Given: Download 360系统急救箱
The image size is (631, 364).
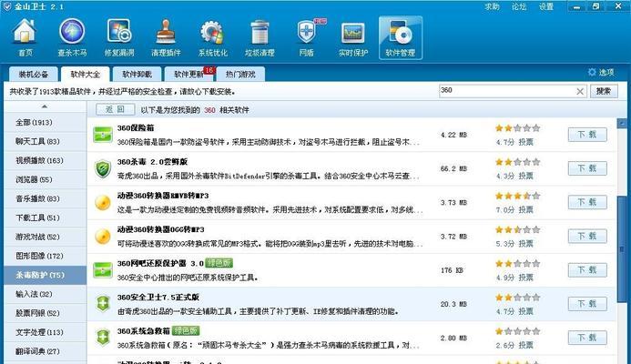Looking at the screenshot, I should point(587,338).
